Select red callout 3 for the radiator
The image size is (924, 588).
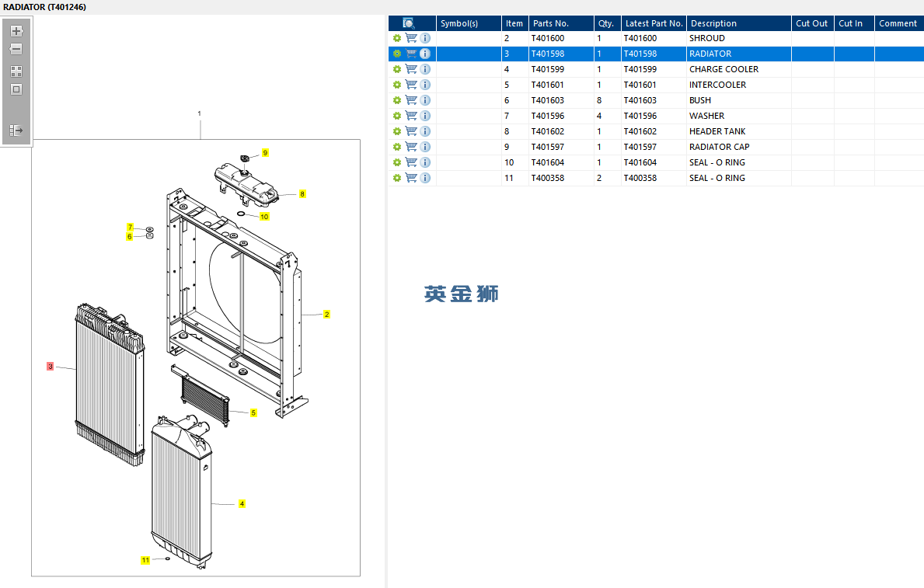point(50,367)
